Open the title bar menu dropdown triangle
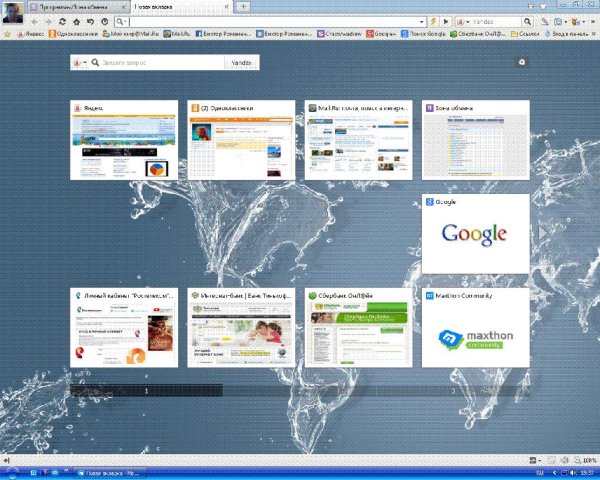 click(530, 7)
